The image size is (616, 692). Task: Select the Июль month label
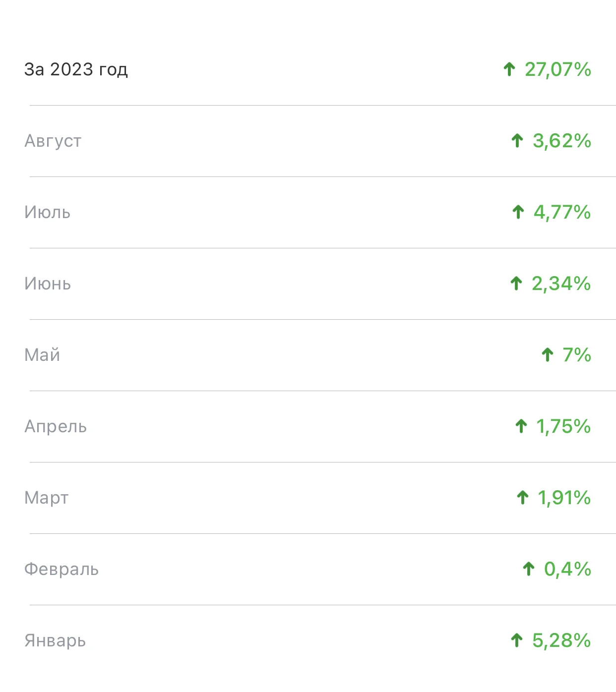47,212
